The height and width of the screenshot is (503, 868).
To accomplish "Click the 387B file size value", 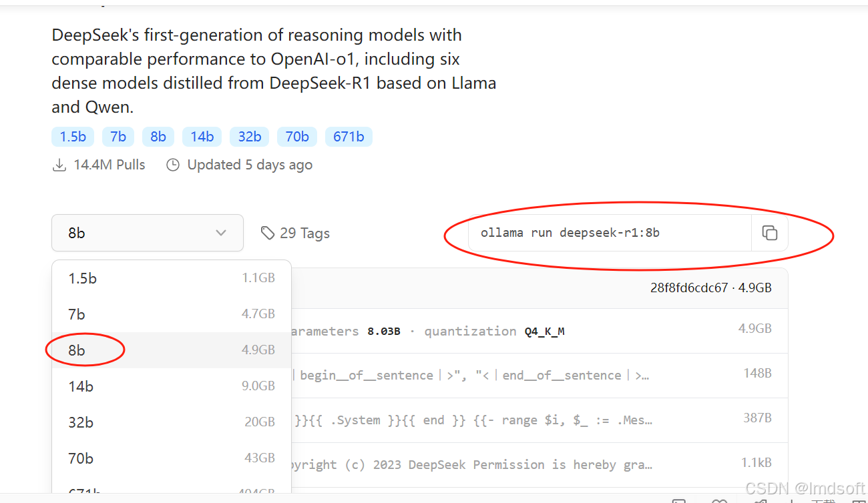I will point(757,418).
